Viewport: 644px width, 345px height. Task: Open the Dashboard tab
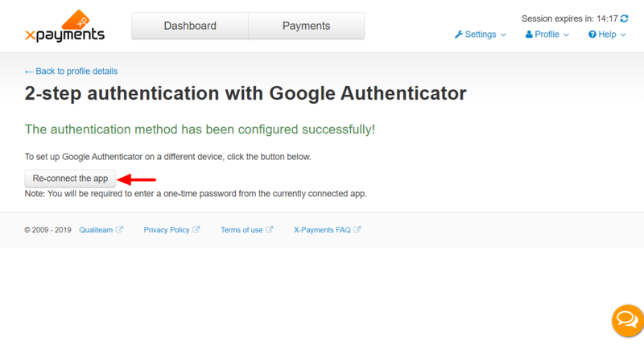tap(190, 26)
